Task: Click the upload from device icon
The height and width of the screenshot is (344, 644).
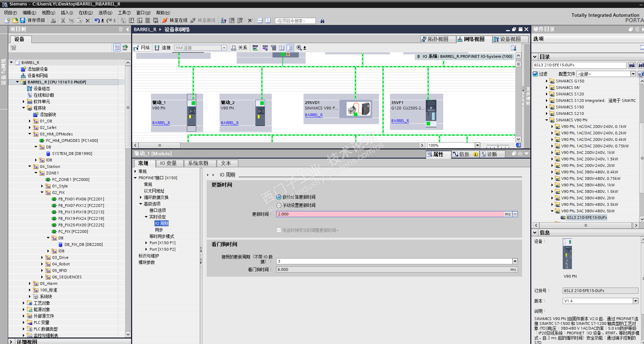Action: tap(140, 21)
